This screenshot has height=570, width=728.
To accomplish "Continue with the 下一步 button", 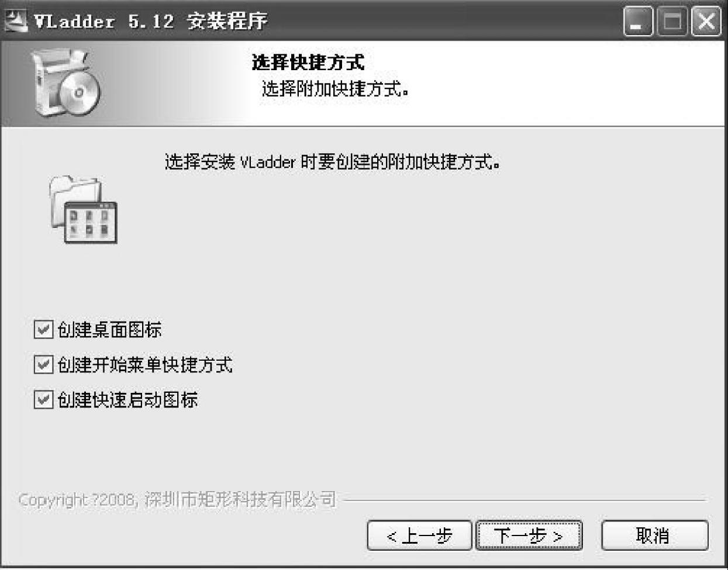I will 529,536.
